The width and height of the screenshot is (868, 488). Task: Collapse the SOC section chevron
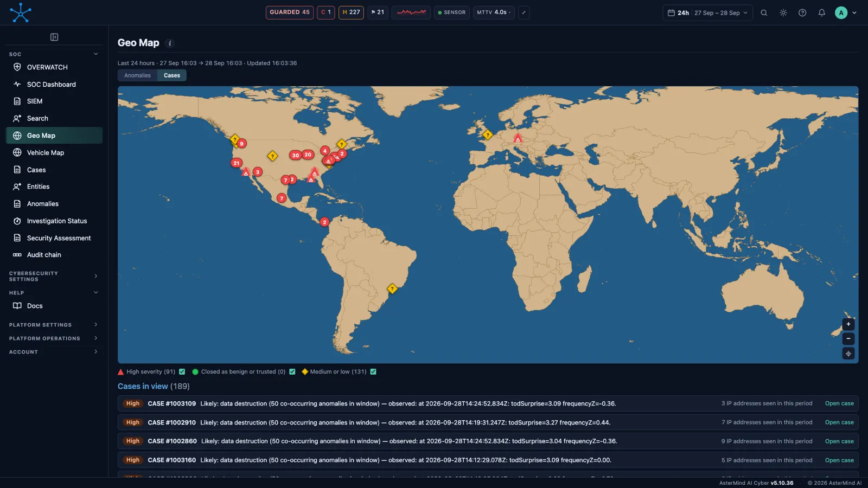pyautogui.click(x=96, y=54)
